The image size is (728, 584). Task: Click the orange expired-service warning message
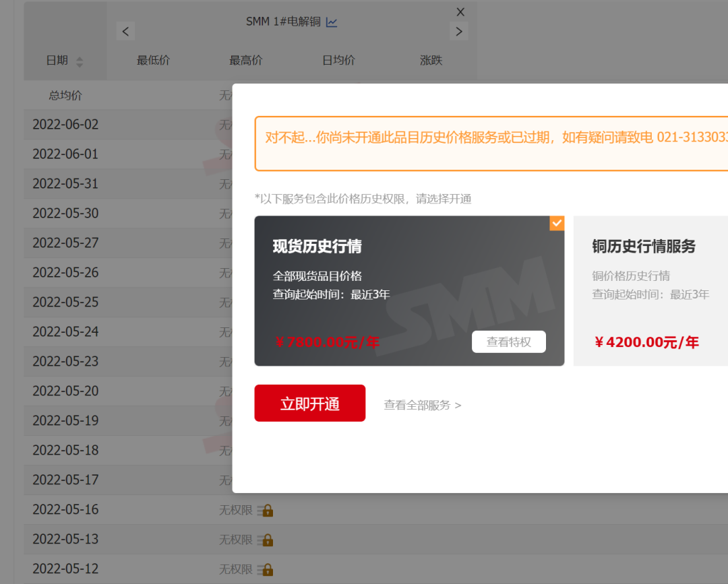(491, 143)
